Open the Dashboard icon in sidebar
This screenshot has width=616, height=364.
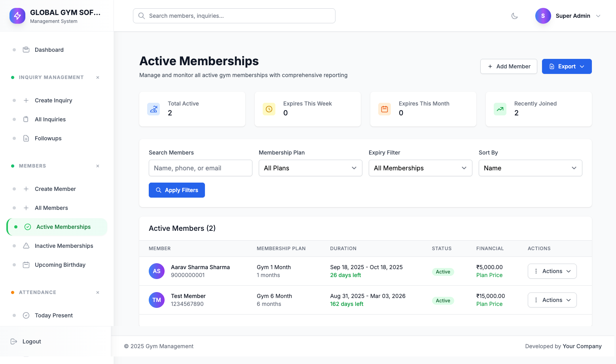(x=26, y=49)
